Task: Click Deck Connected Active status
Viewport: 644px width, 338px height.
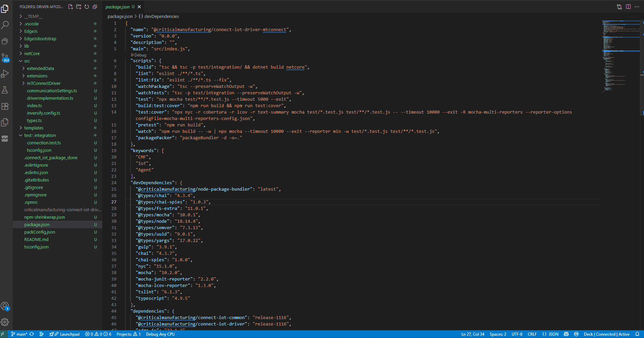Action: [607, 334]
